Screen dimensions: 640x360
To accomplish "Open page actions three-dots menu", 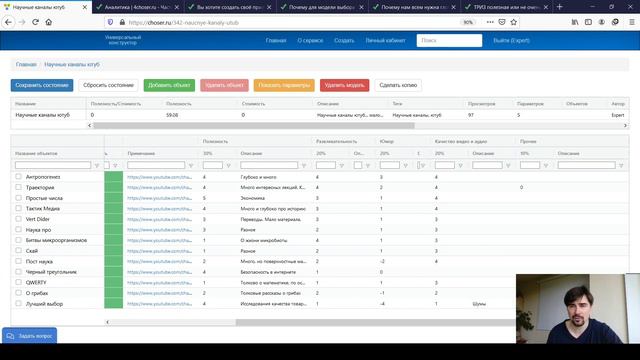I will click(490, 22).
